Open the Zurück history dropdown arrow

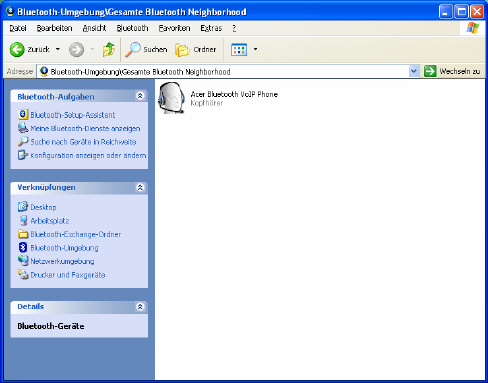coord(58,49)
